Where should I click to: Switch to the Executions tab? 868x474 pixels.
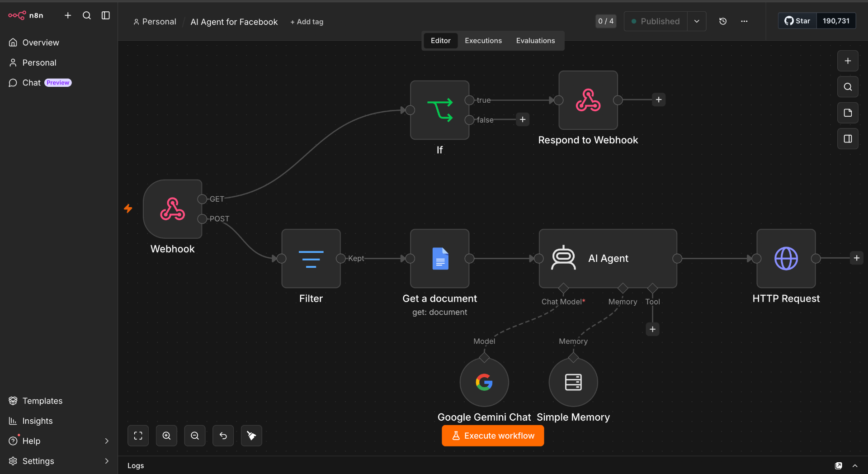pyautogui.click(x=483, y=41)
